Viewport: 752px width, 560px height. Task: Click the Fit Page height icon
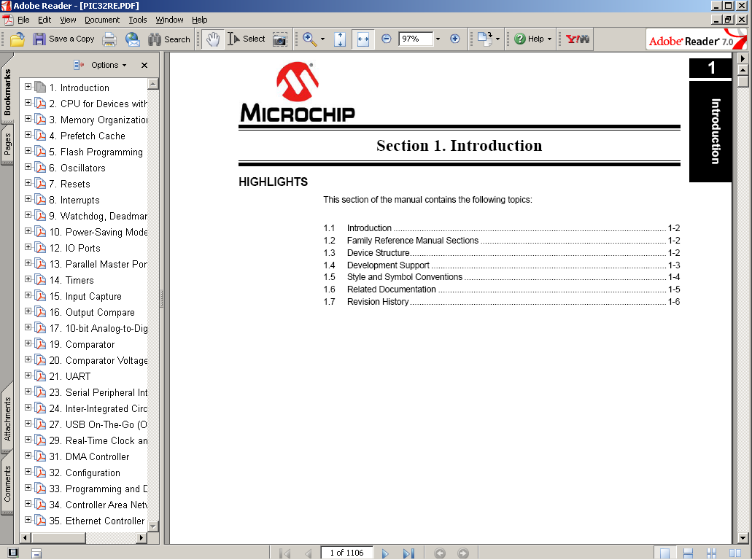click(340, 39)
